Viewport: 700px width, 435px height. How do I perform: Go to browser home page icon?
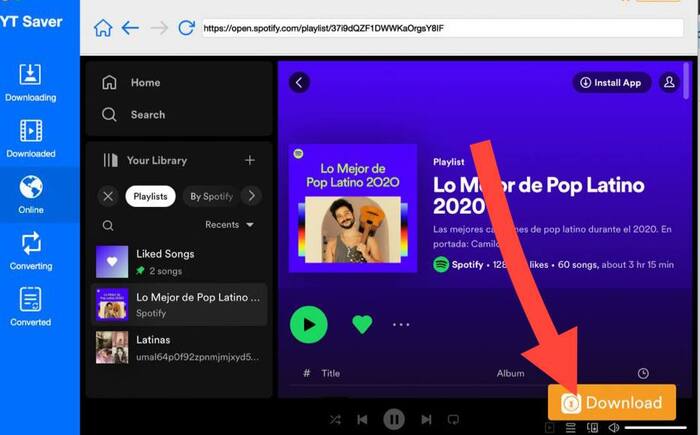103,28
